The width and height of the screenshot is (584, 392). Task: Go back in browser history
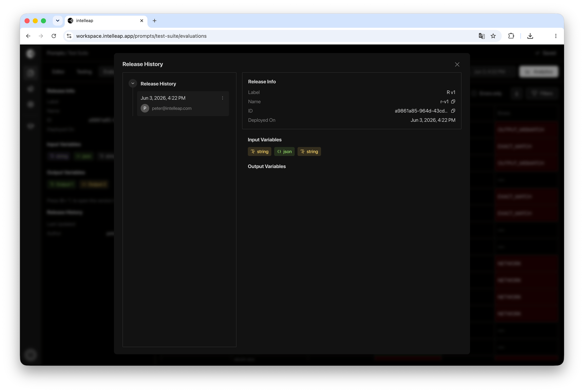click(x=28, y=36)
